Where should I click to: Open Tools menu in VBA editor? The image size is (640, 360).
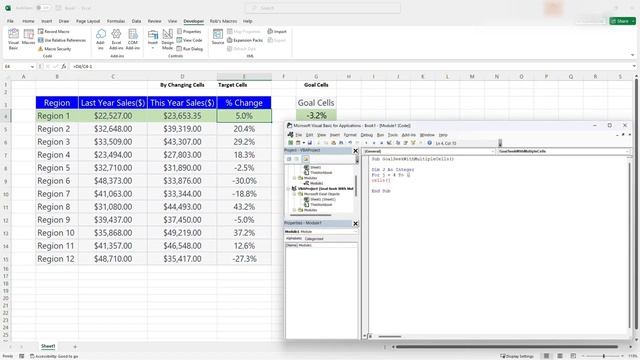[393, 135]
